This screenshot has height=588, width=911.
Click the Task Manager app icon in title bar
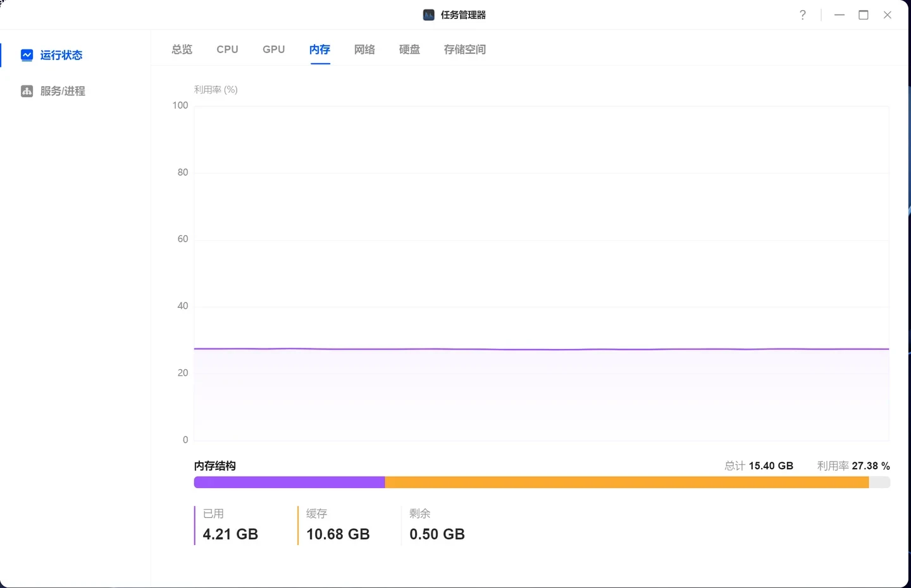coord(429,15)
